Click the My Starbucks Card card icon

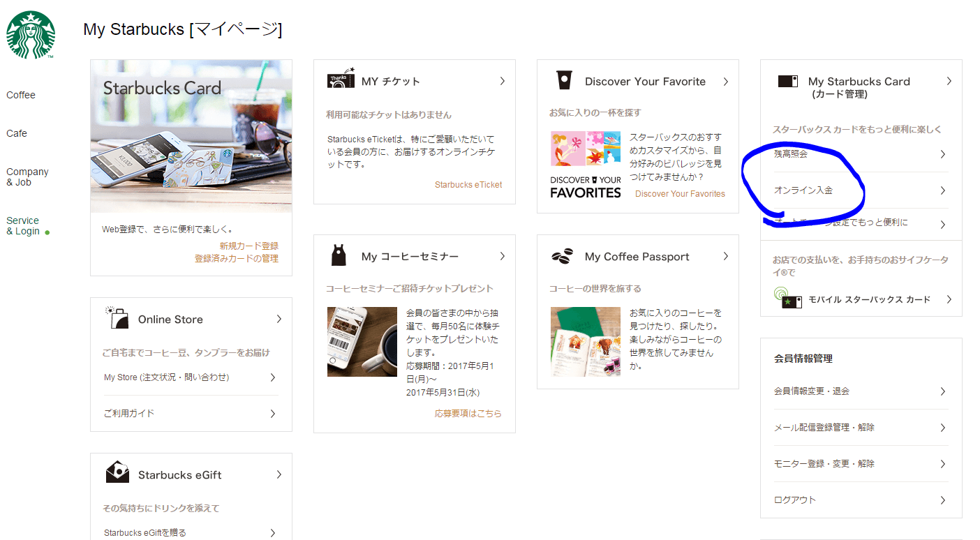pos(787,81)
